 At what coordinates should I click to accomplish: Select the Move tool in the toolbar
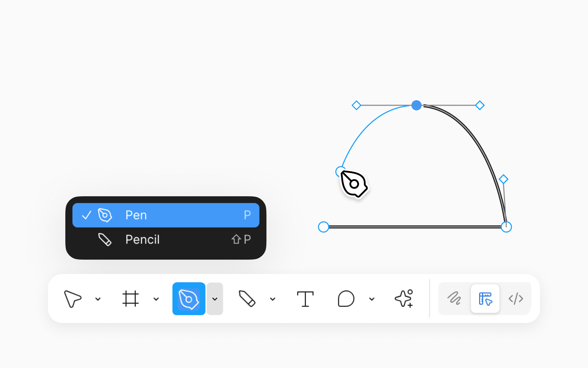tap(73, 299)
